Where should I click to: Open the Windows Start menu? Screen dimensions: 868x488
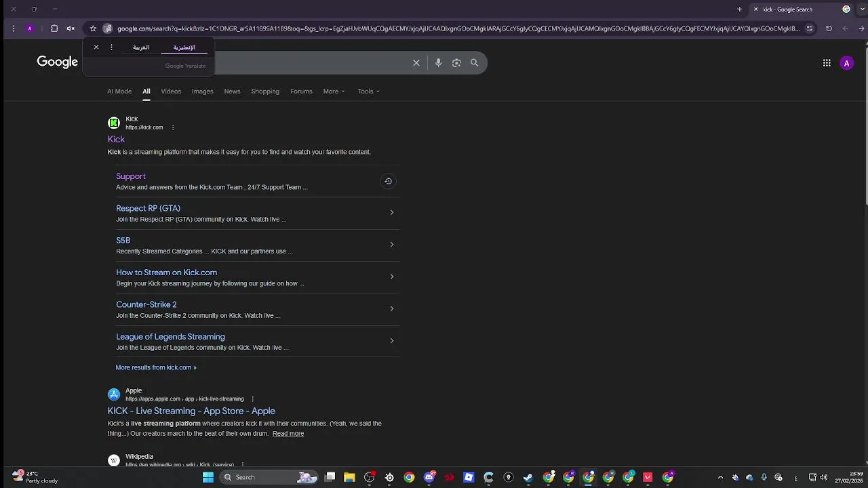click(208, 477)
